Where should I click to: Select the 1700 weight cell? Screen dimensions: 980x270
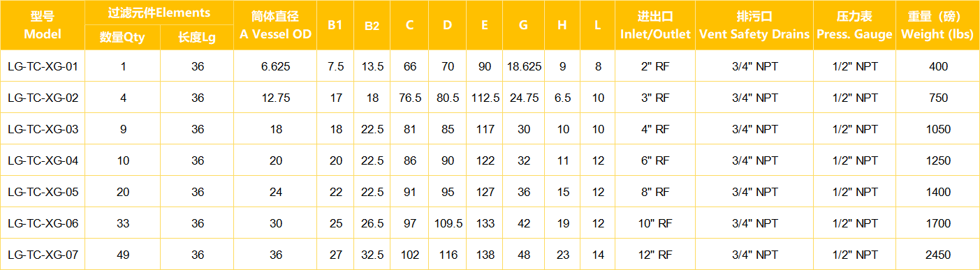coord(937,223)
